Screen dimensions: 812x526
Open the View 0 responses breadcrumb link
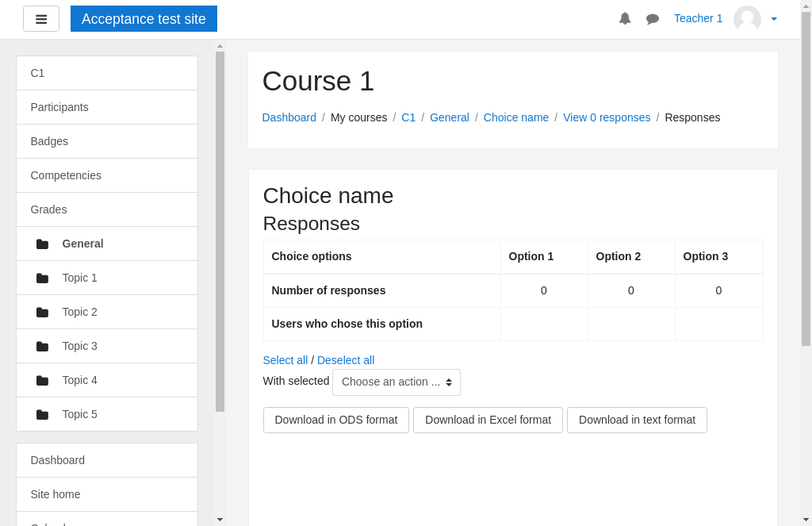coord(607,117)
